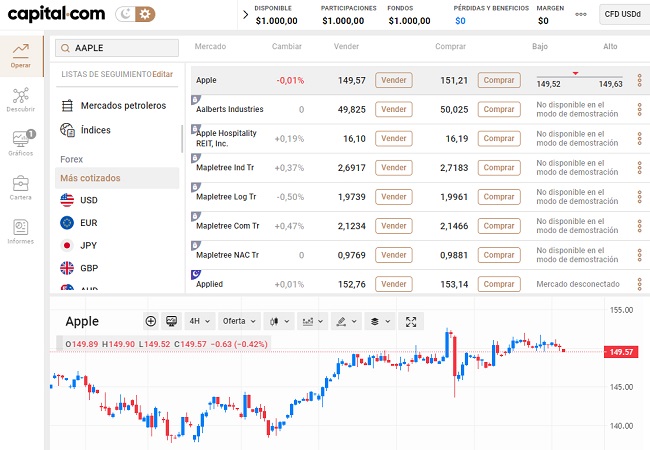Open three-dot menu for Apple Hospitality REIT
The height and width of the screenshot is (450, 650).
(x=640, y=138)
